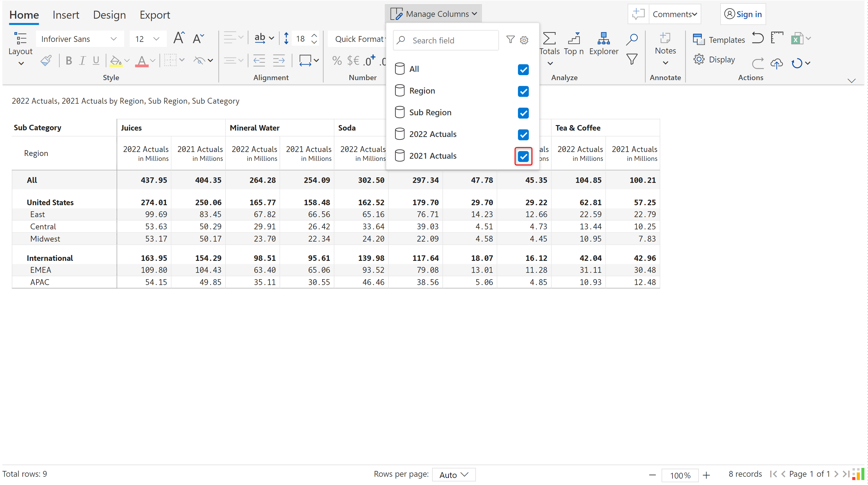
Task: Expand the Rows per page Auto dropdown
Action: [453, 475]
